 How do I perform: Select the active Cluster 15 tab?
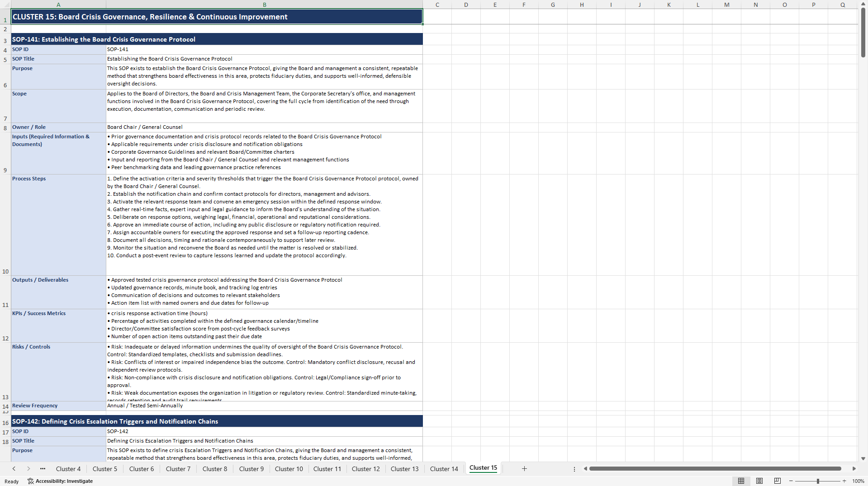pyautogui.click(x=483, y=468)
